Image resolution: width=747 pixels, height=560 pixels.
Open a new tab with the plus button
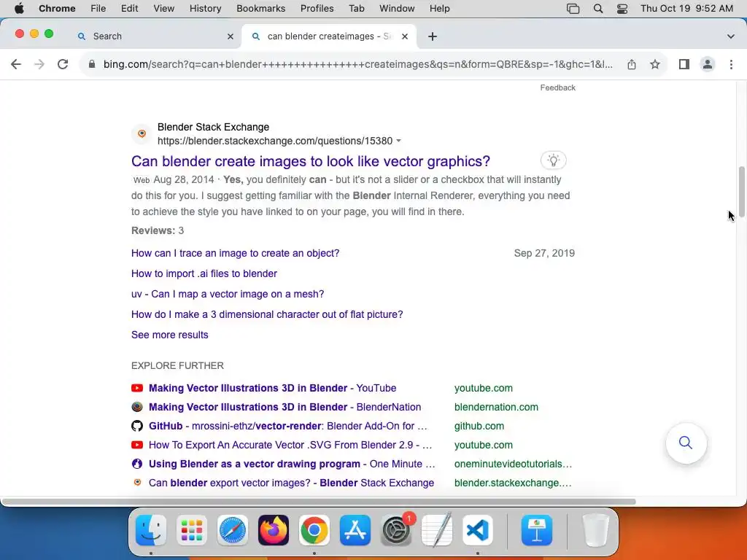tap(432, 36)
